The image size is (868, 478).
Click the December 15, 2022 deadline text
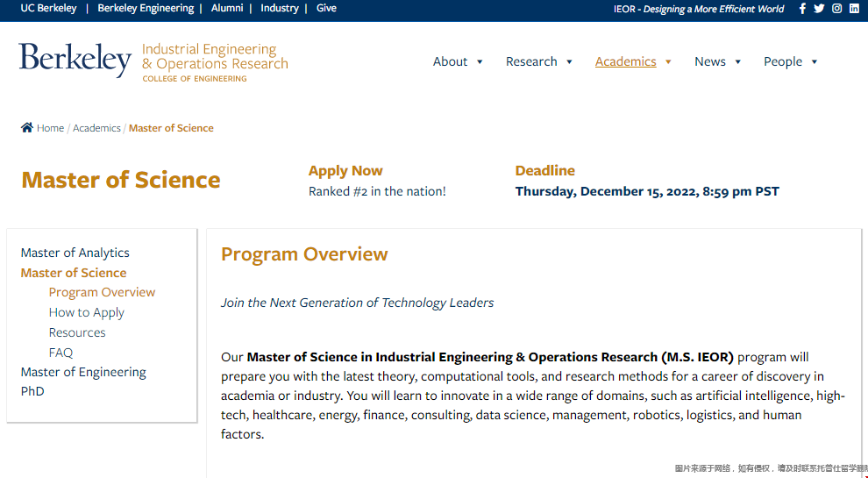coord(647,191)
